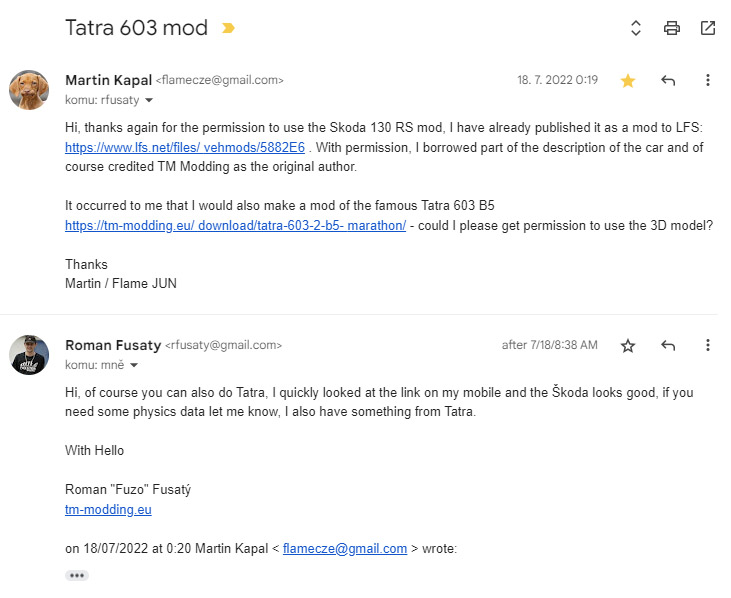Click Martin Kapal's dog profile picture
This screenshot has width=731, height=598.
pyautogui.click(x=29, y=90)
